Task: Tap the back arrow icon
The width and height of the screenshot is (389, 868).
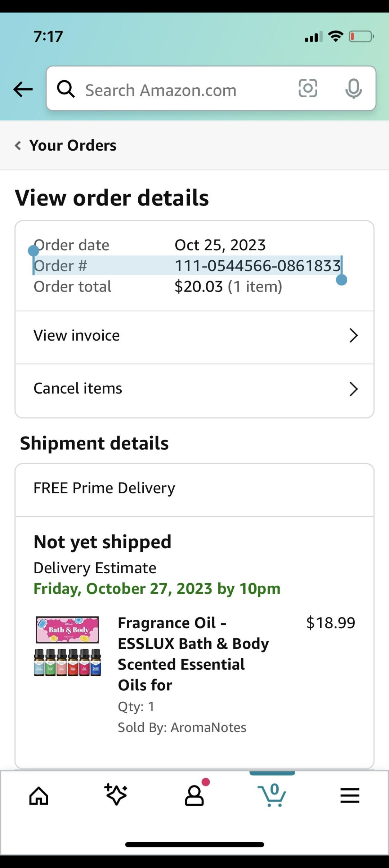Action: 23,89
